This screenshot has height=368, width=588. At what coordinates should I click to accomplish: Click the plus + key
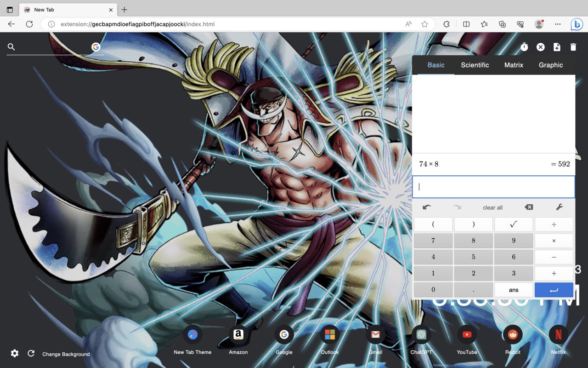click(554, 273)
